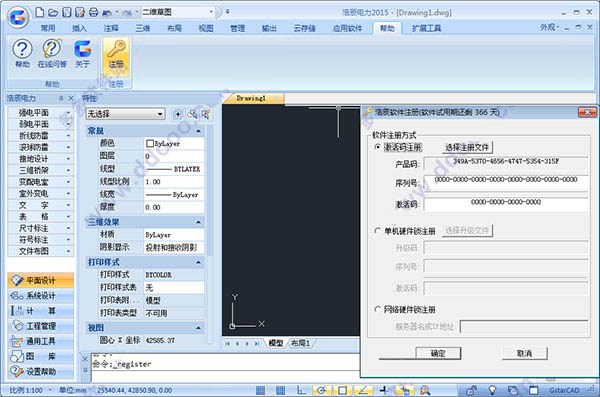
Task: Click the light bulb icon in status bar
Action: [492, 390]
